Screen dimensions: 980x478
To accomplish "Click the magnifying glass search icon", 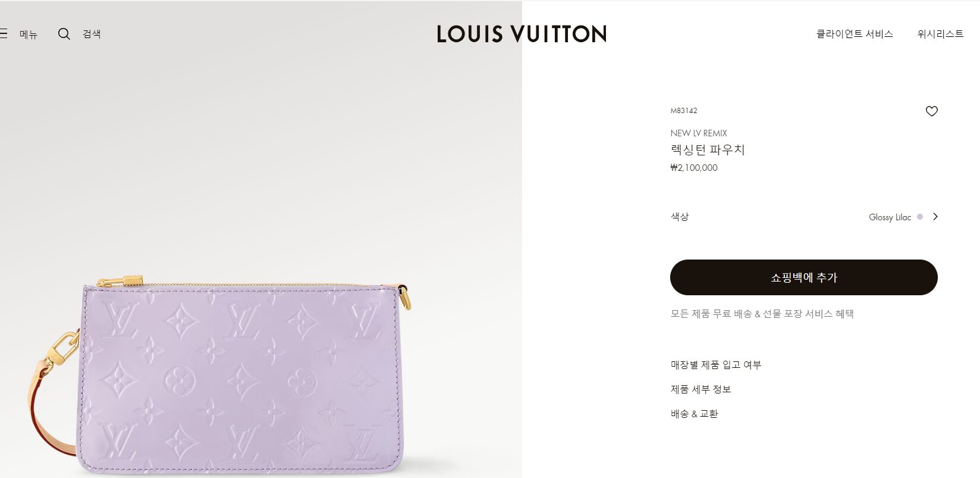I will click(64, 34).
